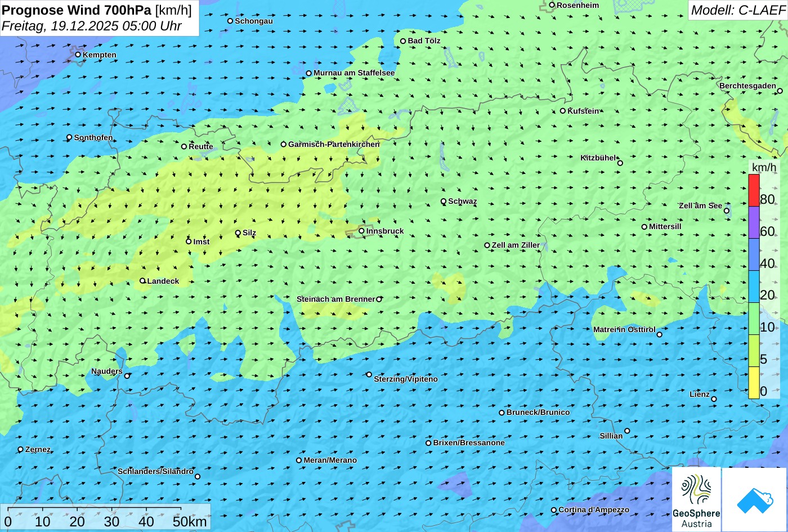Click the Bad Tölz city marker
This screenshot has width=788, height=532.
[x=403, y=41]
